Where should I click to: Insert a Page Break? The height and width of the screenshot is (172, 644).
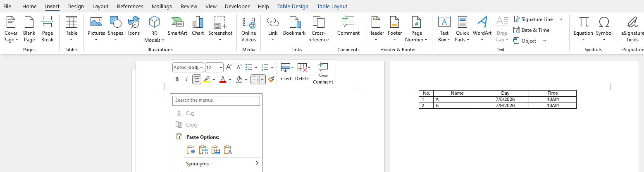click(x=47, y=29)
